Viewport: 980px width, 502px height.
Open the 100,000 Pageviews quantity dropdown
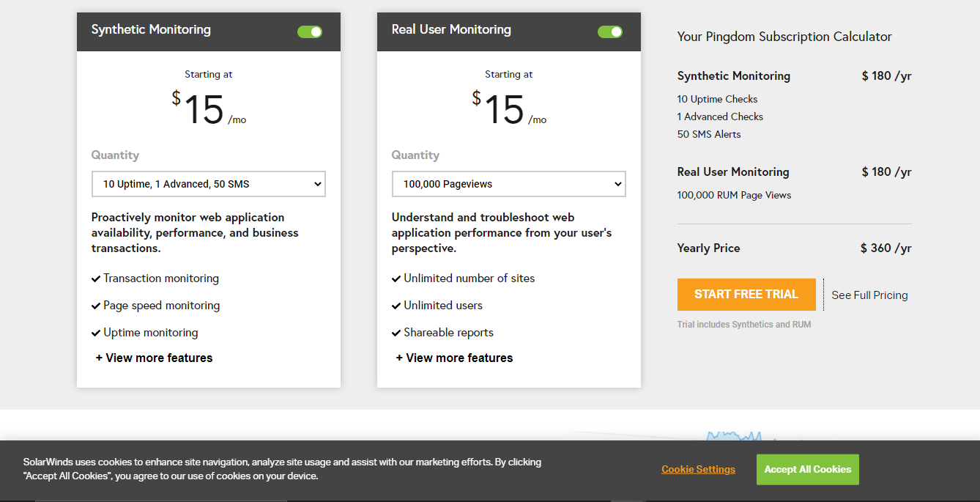[x=509, y=184]
